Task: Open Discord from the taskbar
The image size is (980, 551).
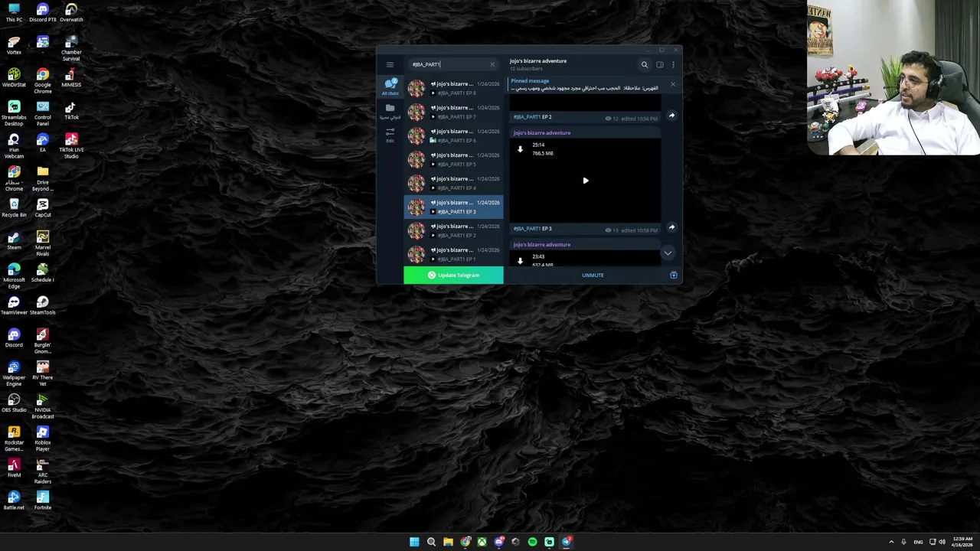Action: pos(499,542)
